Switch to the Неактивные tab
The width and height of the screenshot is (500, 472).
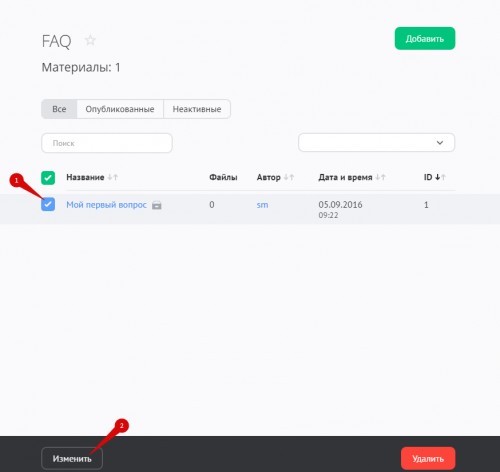(197, 109)
